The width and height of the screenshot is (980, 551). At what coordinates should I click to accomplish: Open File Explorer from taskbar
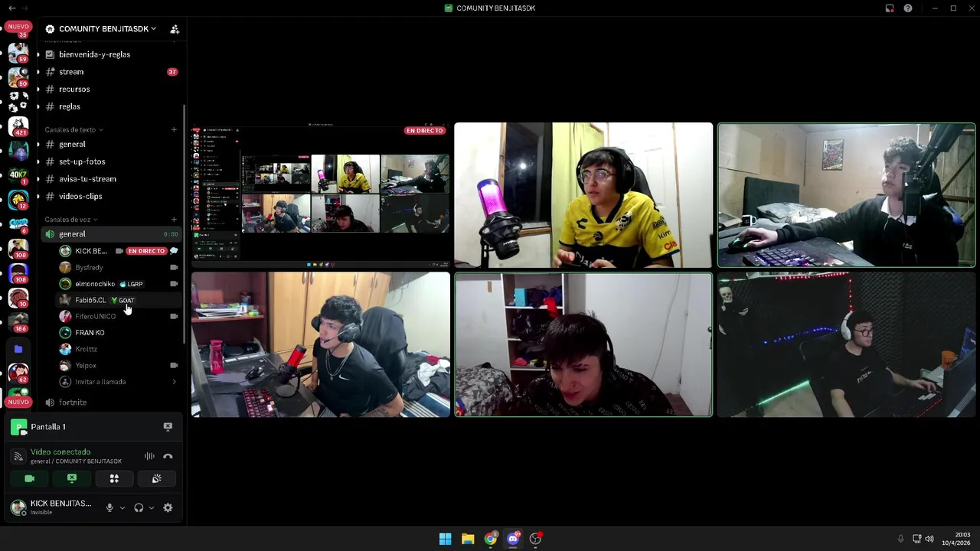tap(468, 539)
